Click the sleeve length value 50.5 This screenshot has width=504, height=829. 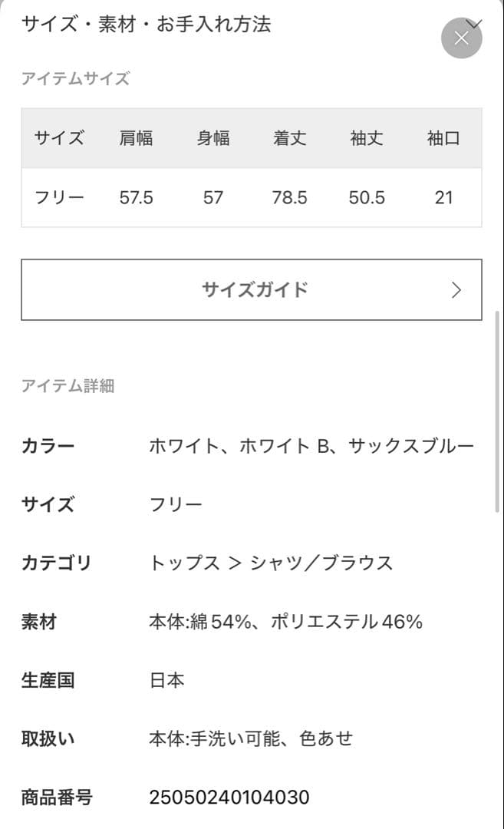pos(366,197)
